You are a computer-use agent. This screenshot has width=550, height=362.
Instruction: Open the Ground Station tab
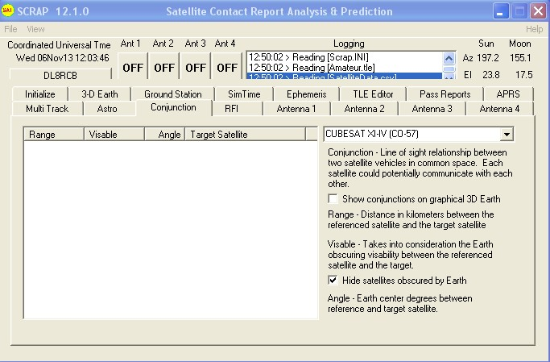pos(173,94)
